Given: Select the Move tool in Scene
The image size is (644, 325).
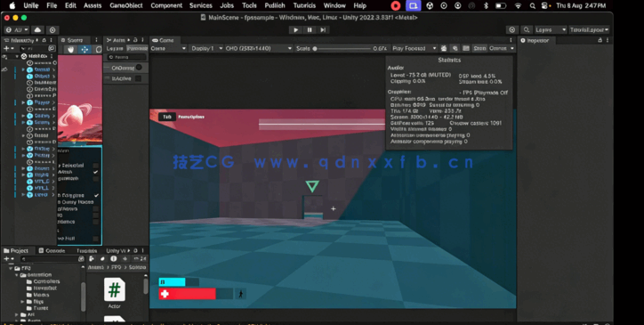Looking at the screenshot, I should (x=85, y=49).
